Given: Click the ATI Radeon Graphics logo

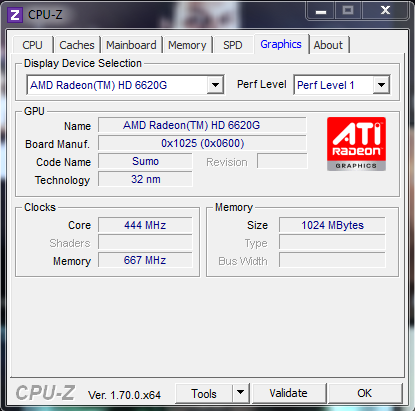Looking at the screenshot, I should point(356,144).
